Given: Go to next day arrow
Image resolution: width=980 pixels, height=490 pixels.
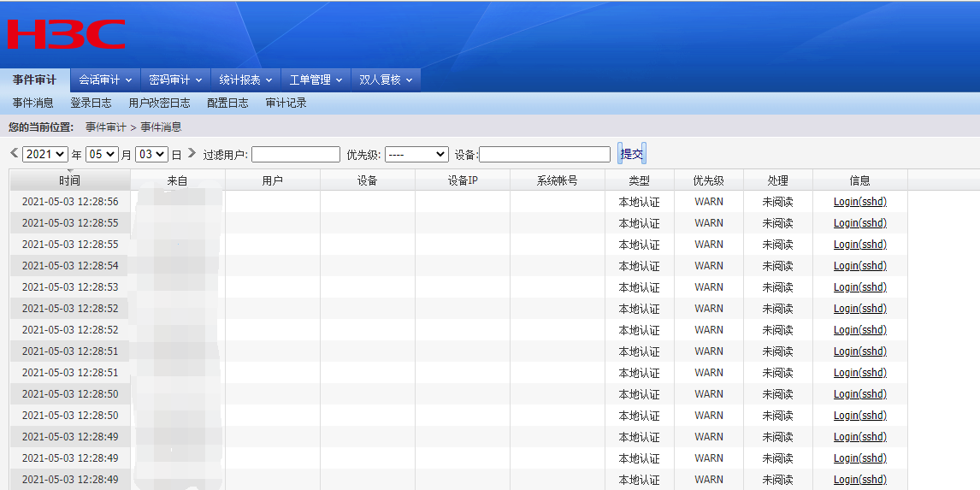Looking at the screenshot, I should 192,153.
